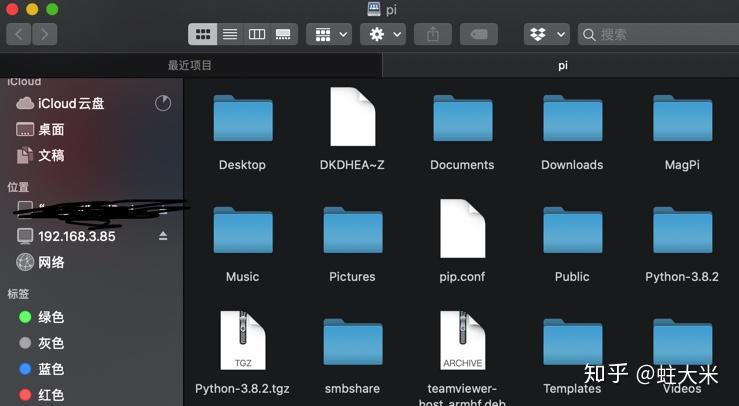739x406 pixels.
Task: Open 文稿 in the sidebar
Action: 40,155
